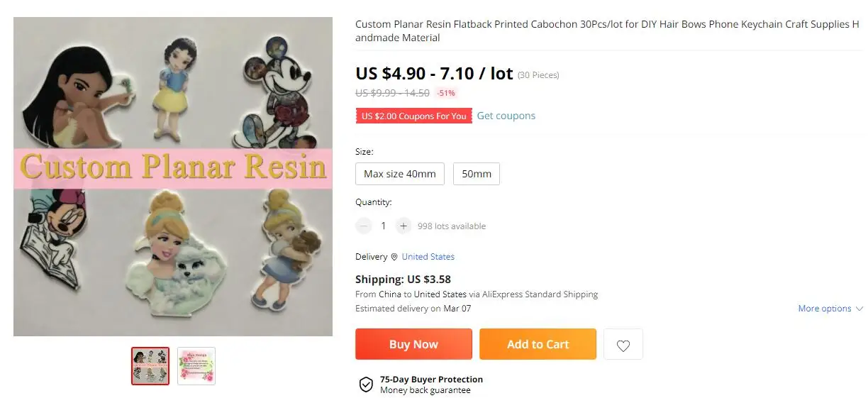Decrease quantity with the minus button

[x=364, y=226]
